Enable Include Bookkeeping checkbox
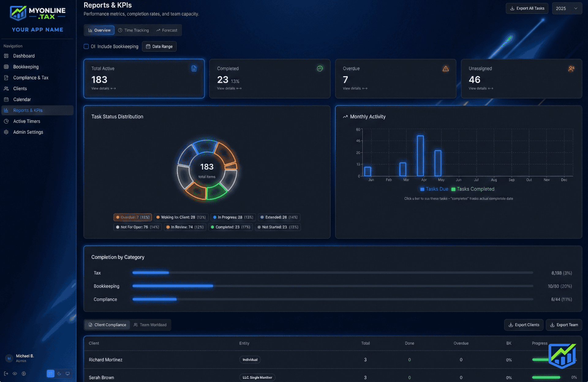 click(86, 47)
